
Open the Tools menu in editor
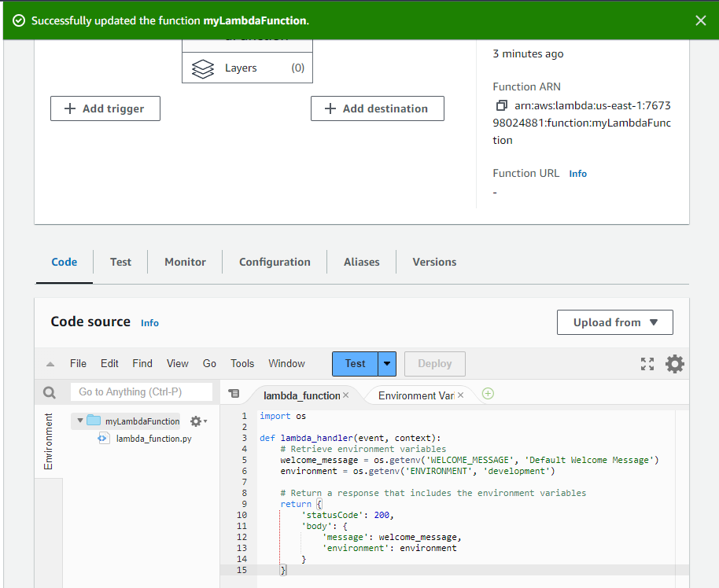242,363
